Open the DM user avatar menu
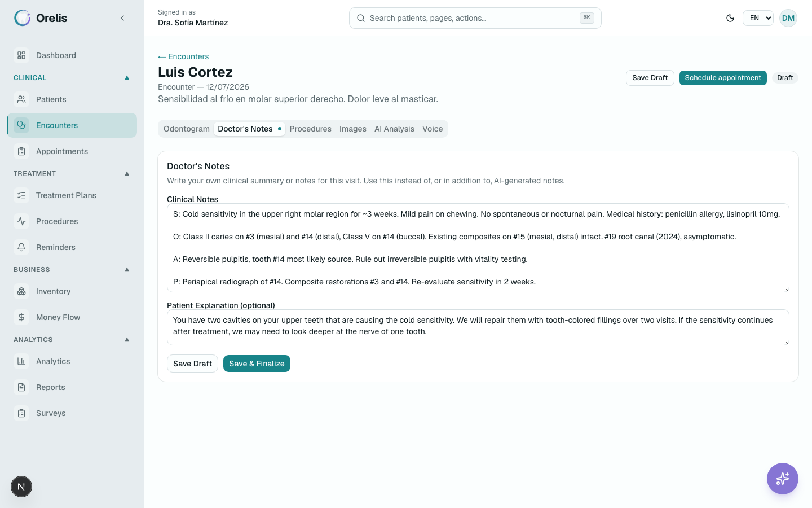 click(x=788, y=18)
